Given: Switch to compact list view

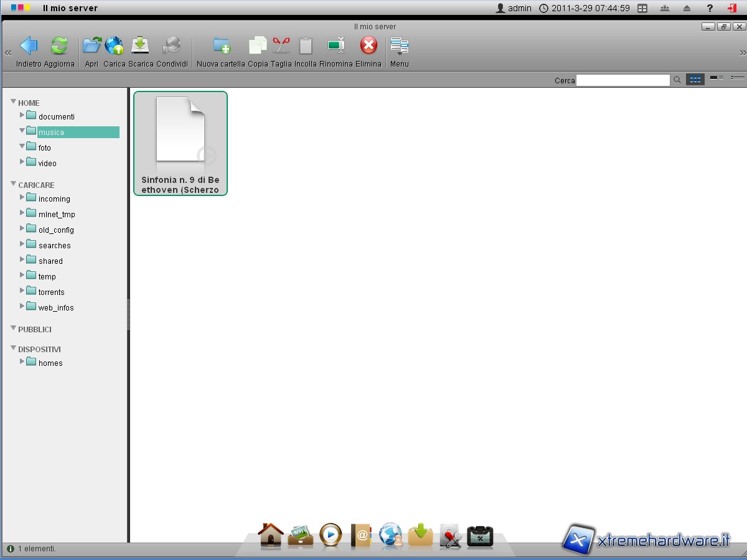Looking at the screenshot, I should (x=738, y=78).
